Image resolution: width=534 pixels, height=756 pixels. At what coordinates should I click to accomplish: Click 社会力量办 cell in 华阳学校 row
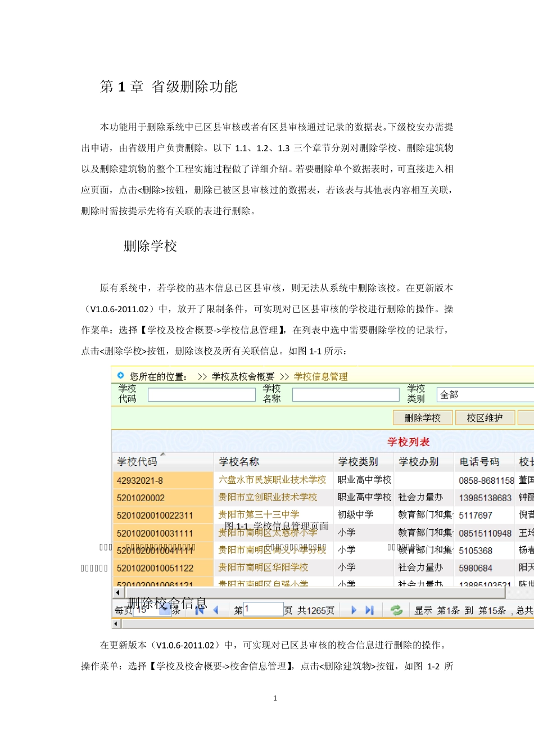[x=421, y=567]
